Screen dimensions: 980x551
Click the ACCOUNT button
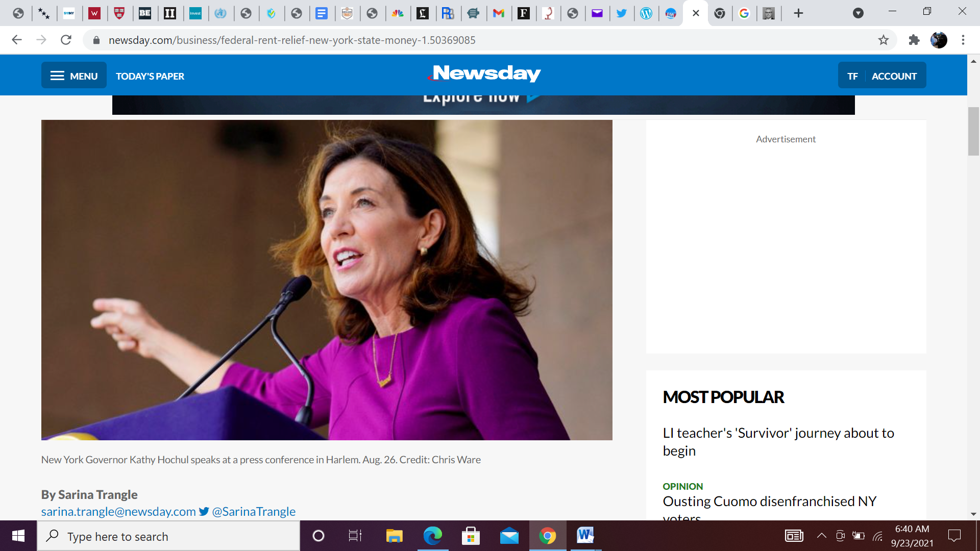tap(894, 76)
